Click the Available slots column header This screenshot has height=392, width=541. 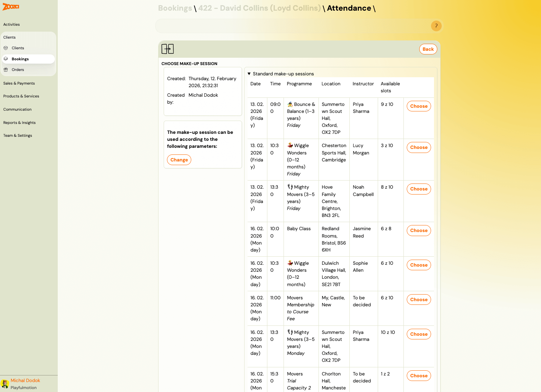tap(390, 87)
